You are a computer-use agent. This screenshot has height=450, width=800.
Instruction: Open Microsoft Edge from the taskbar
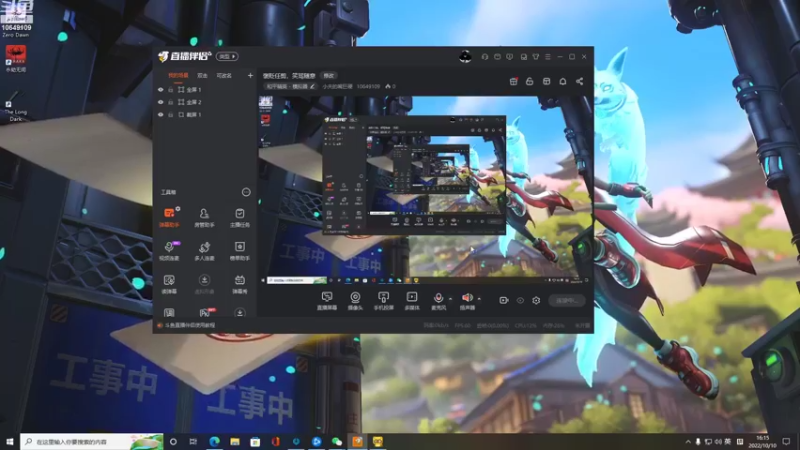[x=214, y=441]
